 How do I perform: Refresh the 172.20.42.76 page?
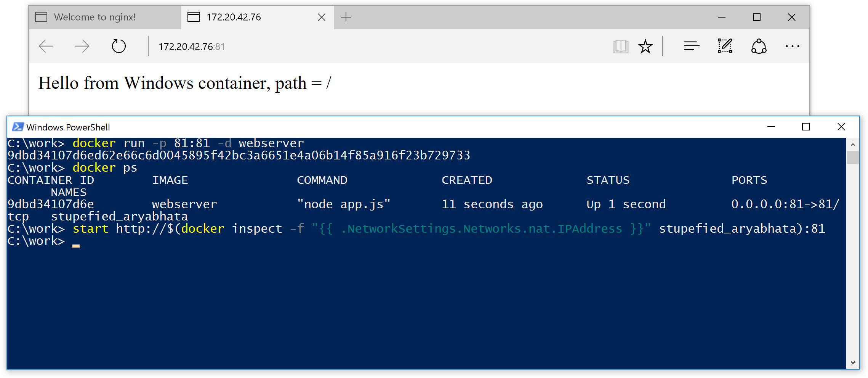click(118, 46)
